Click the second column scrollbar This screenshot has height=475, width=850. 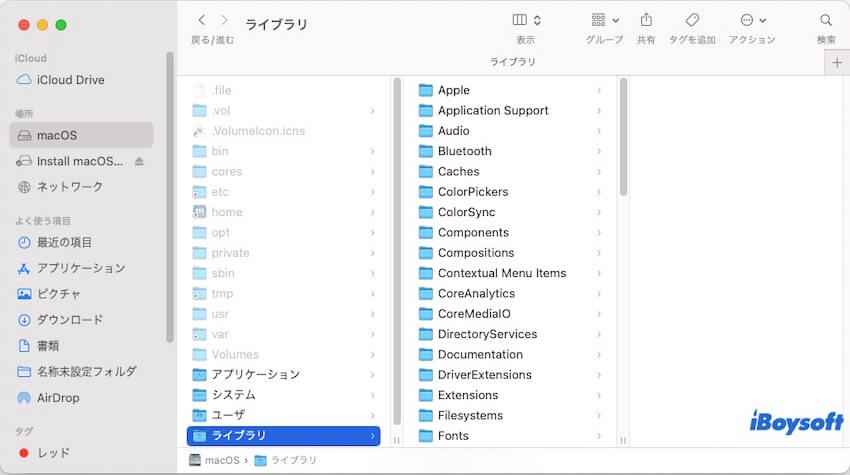pos(623,137)
